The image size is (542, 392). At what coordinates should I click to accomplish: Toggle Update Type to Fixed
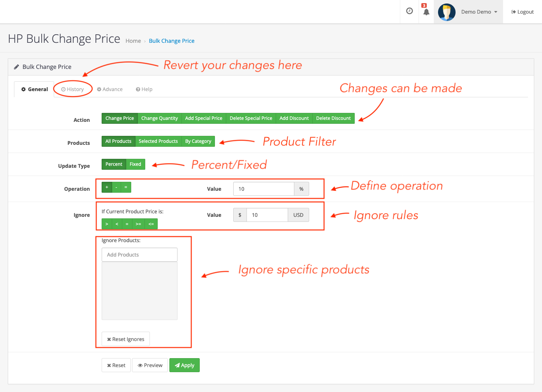point(135,164)
